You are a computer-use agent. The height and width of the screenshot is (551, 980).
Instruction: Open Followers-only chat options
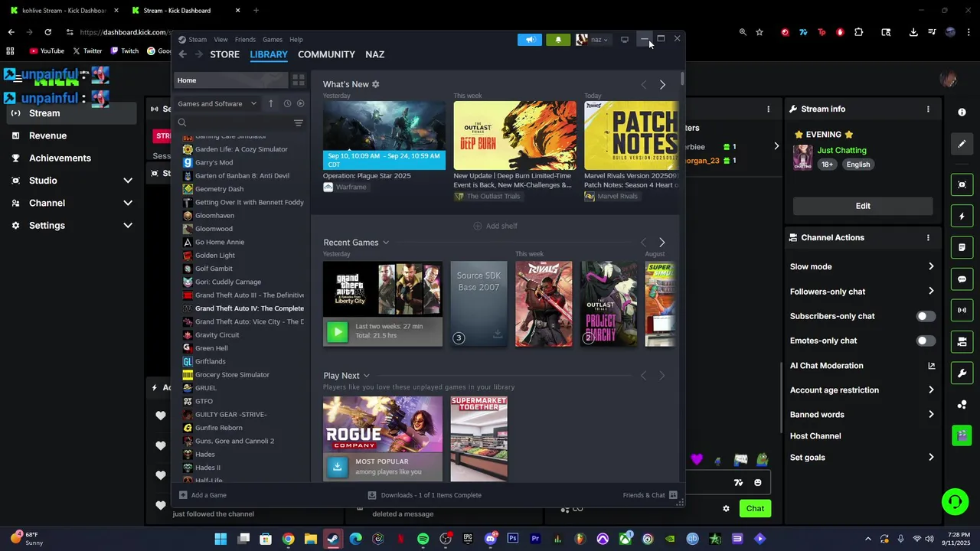click(863, 291)
